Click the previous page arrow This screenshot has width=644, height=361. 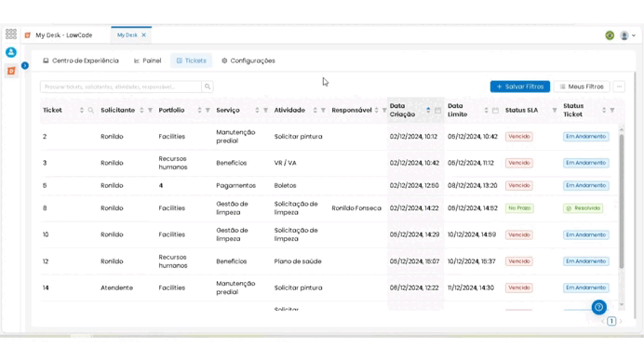tap(603, 321)
